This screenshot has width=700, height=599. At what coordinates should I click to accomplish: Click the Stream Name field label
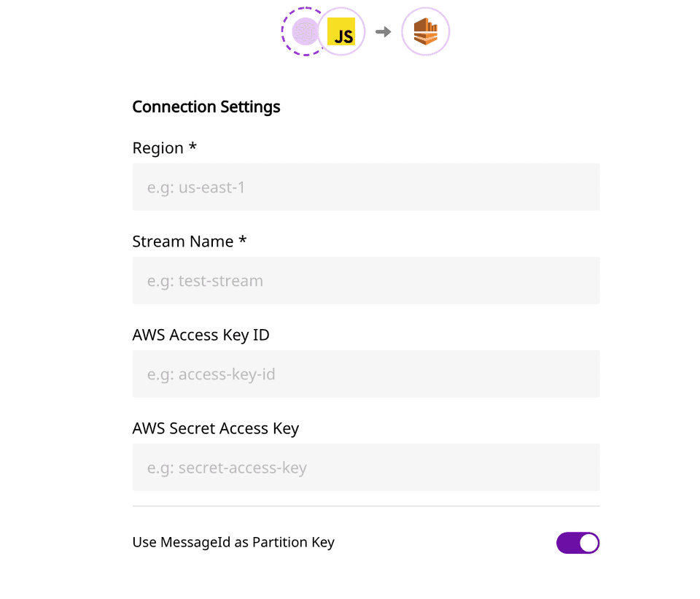pos(183,241)
